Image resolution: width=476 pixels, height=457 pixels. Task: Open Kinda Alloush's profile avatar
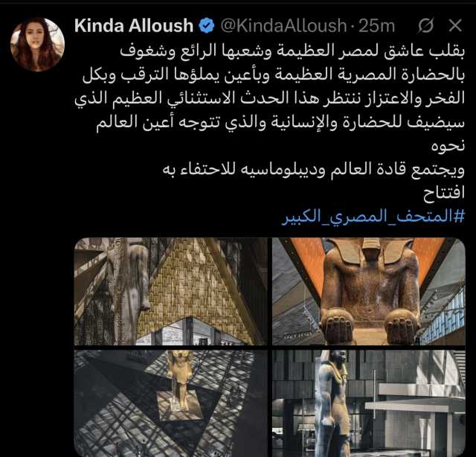click(x=38, y=45)
